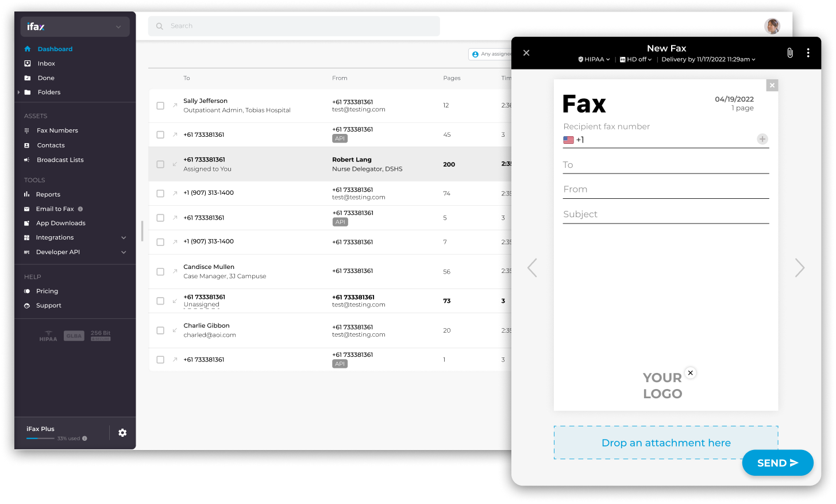
Task: Open the Delivery by 11/17/2022 dropdown
Action: pos(708,59)
